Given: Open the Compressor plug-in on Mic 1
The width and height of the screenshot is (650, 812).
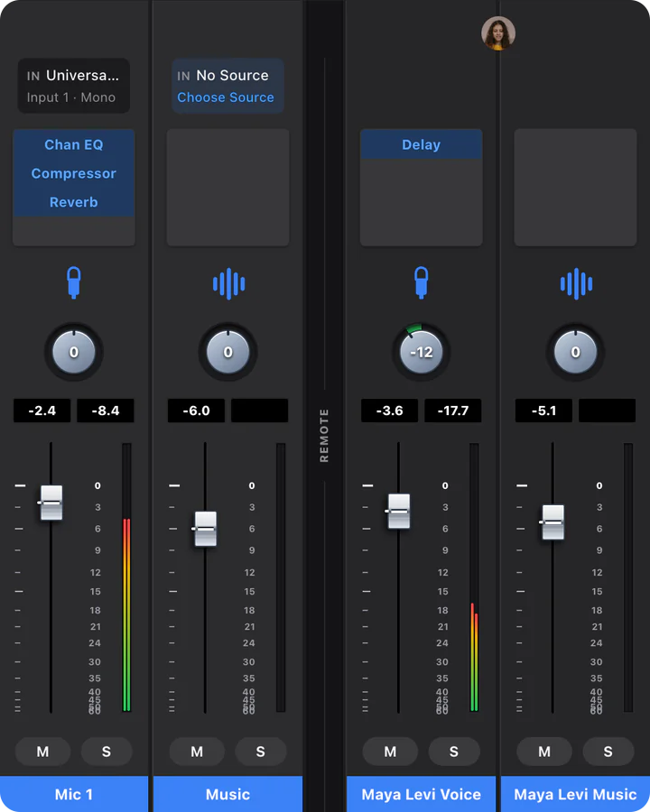Looking at the screenshot, I should tap(74, 173).
